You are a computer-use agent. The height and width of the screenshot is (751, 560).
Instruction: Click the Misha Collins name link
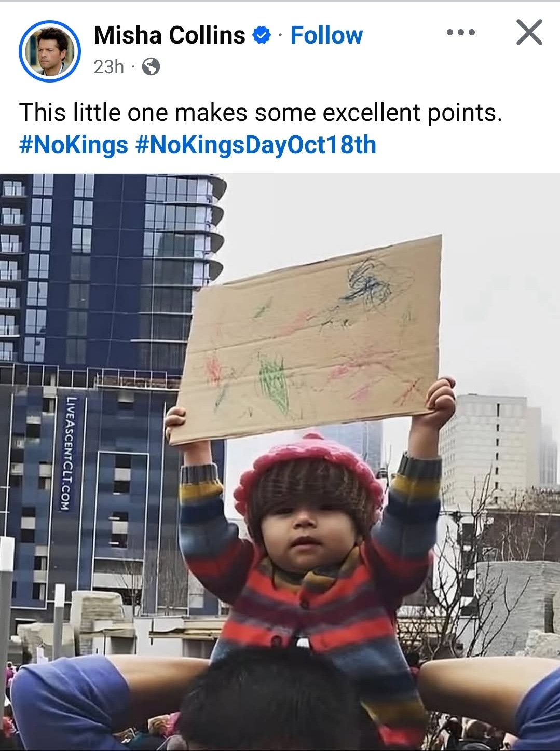pos(169,35)
